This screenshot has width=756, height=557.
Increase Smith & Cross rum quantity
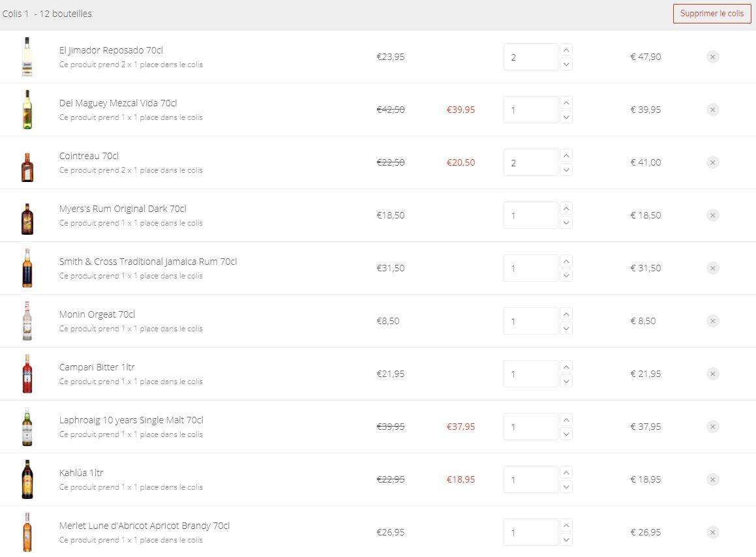(566, 262)
